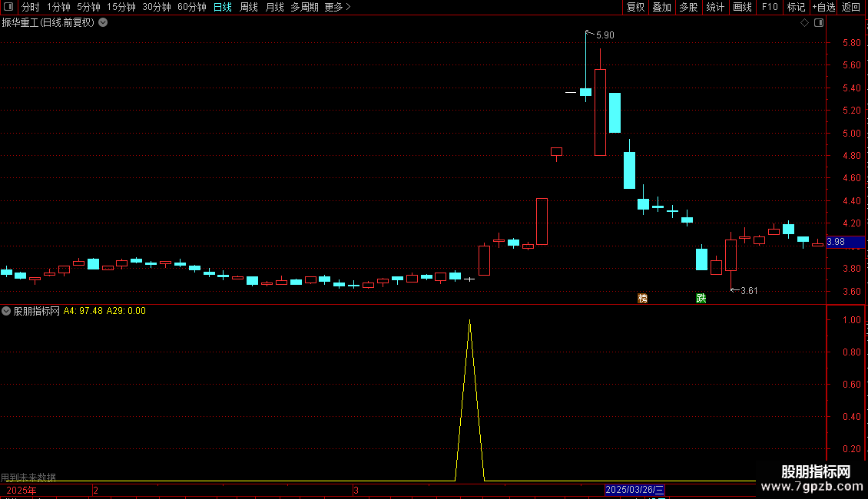Viewport: 868px width, 499px height.
Task: Click the 股朋指标网 indicator name label
Action: (x=37, y=311)
